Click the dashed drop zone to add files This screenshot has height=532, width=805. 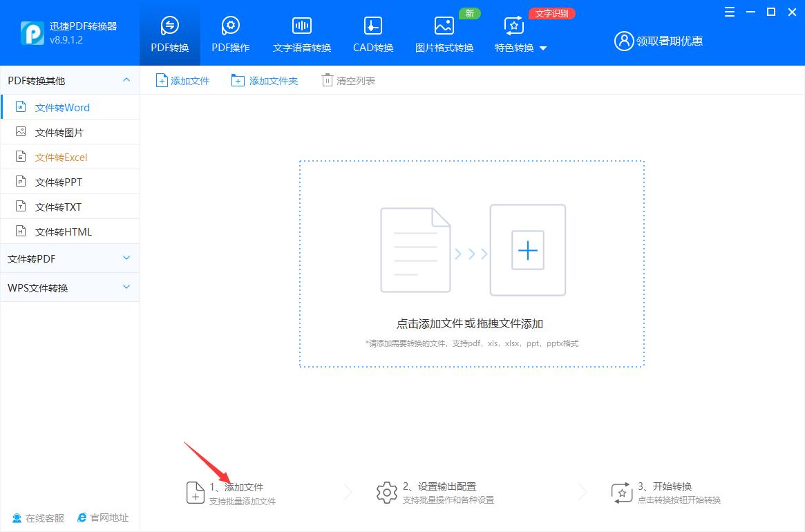[x=471, y=263]
